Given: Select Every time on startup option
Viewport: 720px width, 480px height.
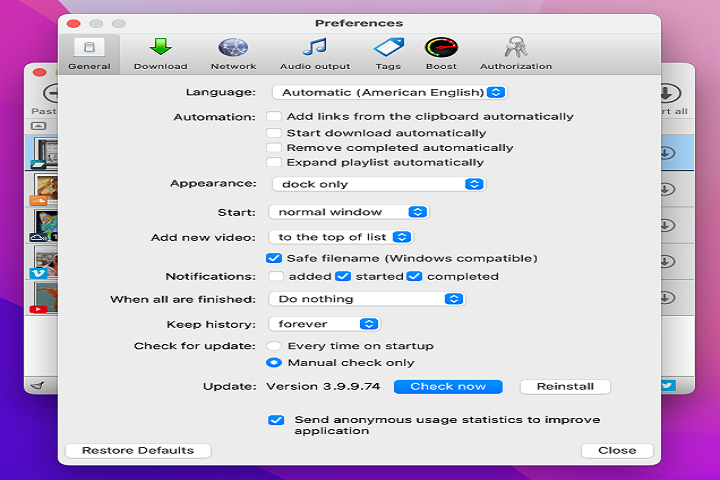Looking at the screenshot, I should click(274, 346).
